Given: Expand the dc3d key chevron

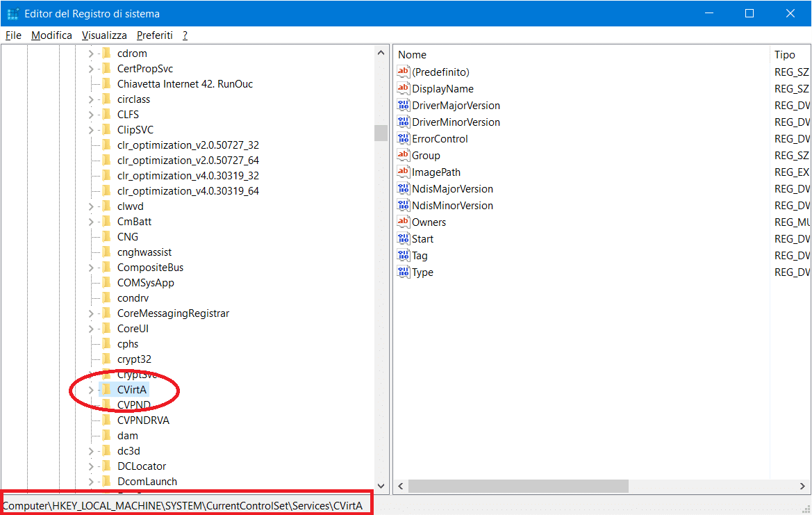Looking at the screenshot, I should pyautogui.click(x=90, y=451).
